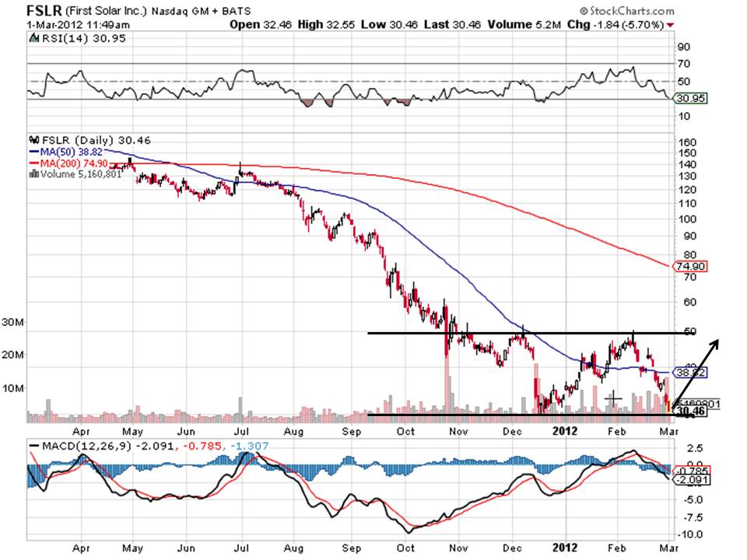Click the bold '2012' label under the price chart
The image size is (747, 560).
pos(565,431)
